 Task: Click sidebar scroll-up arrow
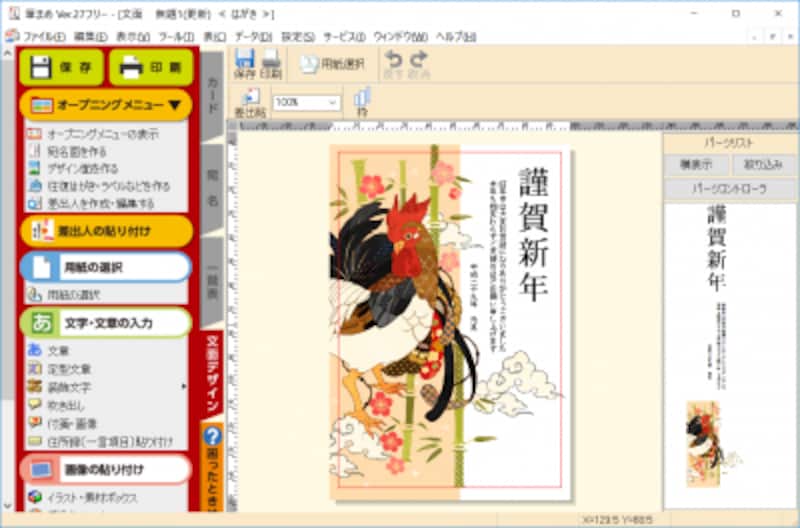[x=7, y=53]
